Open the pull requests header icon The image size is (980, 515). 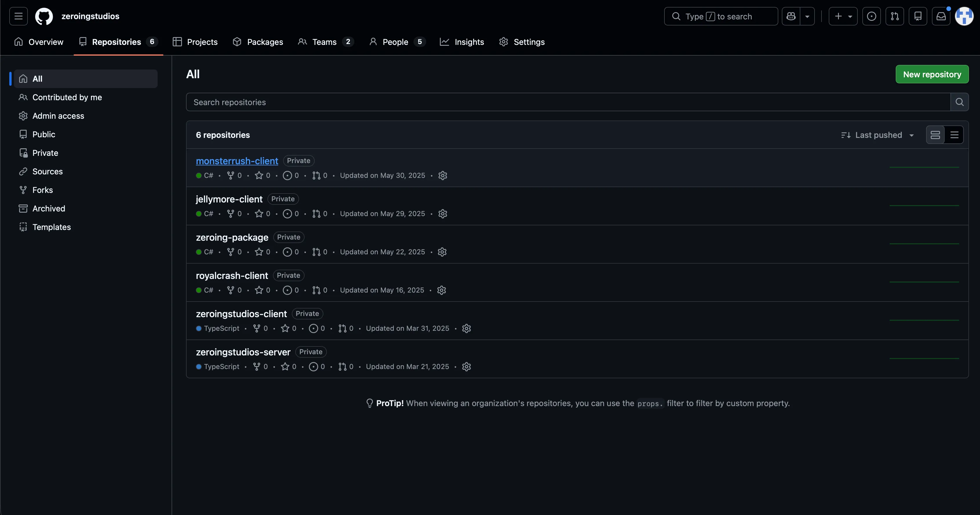[895, 16]
